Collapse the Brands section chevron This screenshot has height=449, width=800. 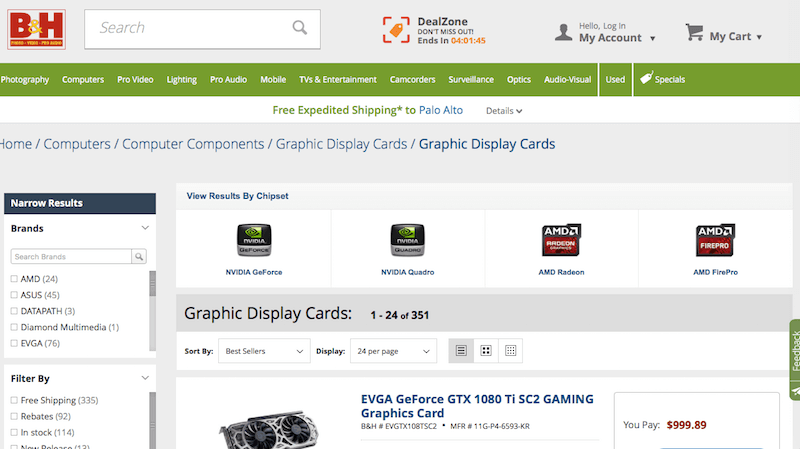pos(145,228)
